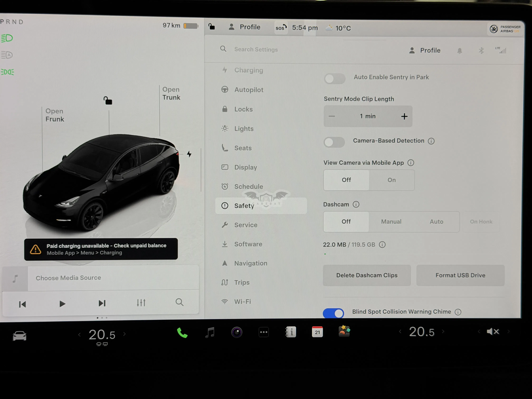Skip to the next track
The height and width of the screenshot is (399, 532).
[x=102, y=303]
